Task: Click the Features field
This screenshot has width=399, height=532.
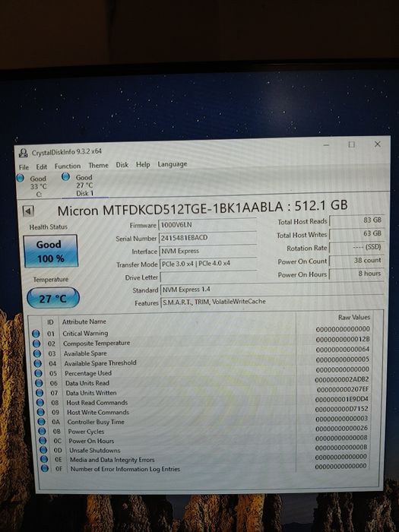Action: pos(272,302)
